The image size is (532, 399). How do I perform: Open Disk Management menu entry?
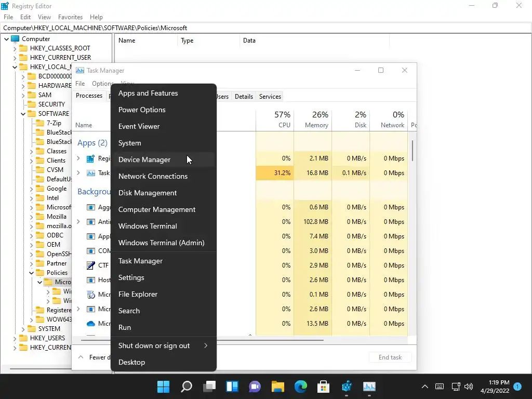coord(164,193)
